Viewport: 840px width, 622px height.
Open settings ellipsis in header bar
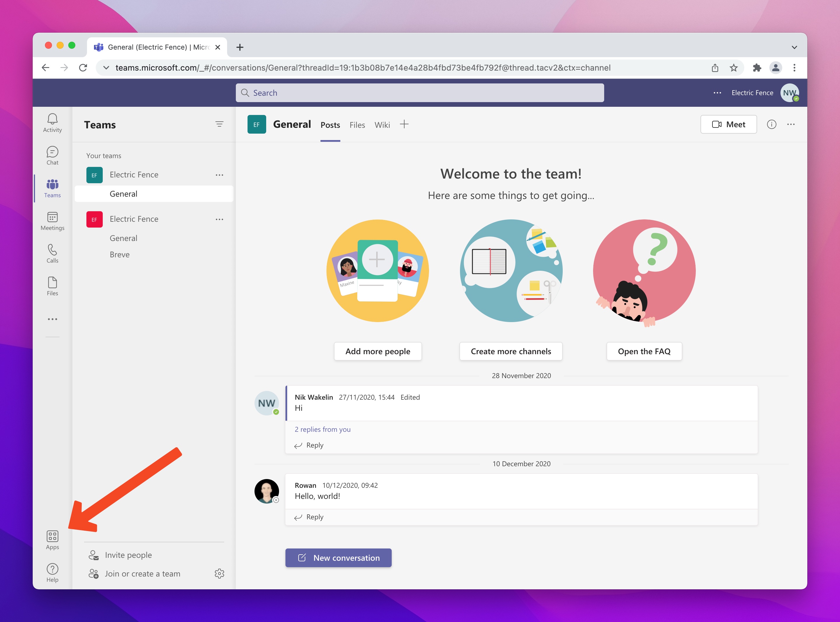(x=717, y=92)
